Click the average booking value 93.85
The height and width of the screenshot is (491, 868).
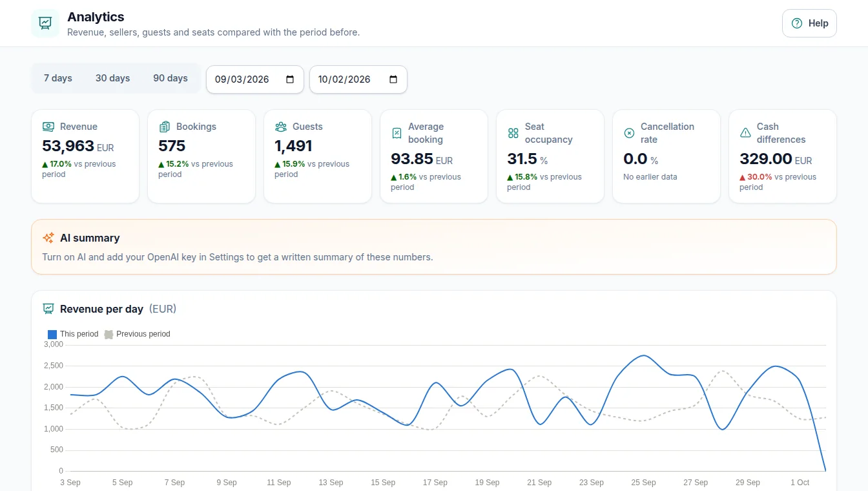pos(412,159)
